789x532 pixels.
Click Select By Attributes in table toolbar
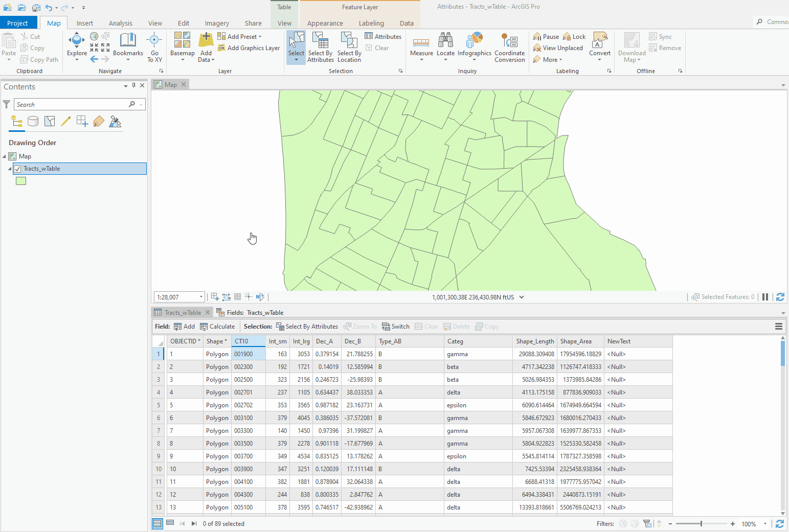pos(307,327)
